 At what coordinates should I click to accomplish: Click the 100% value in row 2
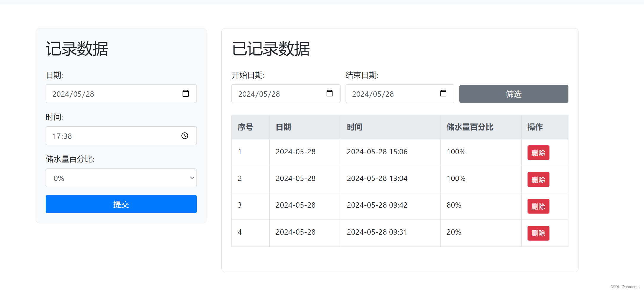456,178
